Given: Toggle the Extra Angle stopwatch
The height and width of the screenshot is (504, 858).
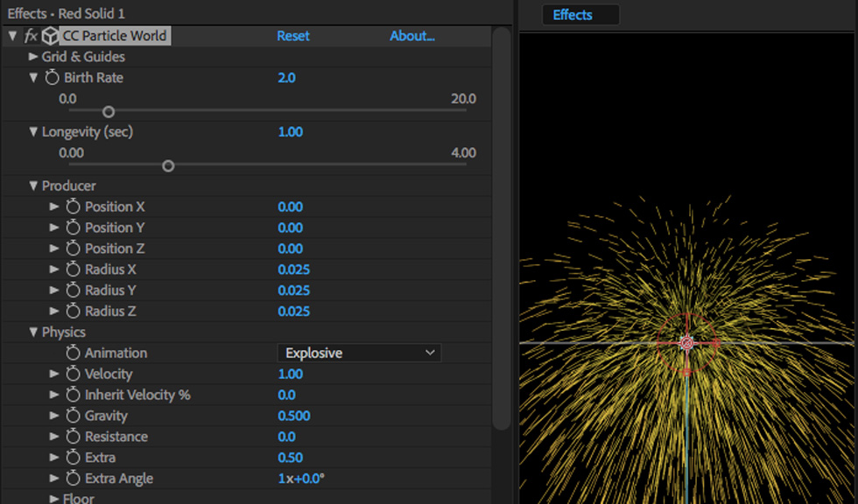Looking at the screenshot, I should pyautogui.click(x=73, y=479).
